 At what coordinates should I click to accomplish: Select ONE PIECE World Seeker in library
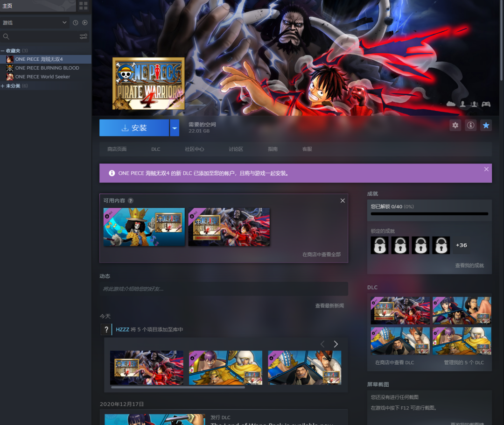(42, 77)
